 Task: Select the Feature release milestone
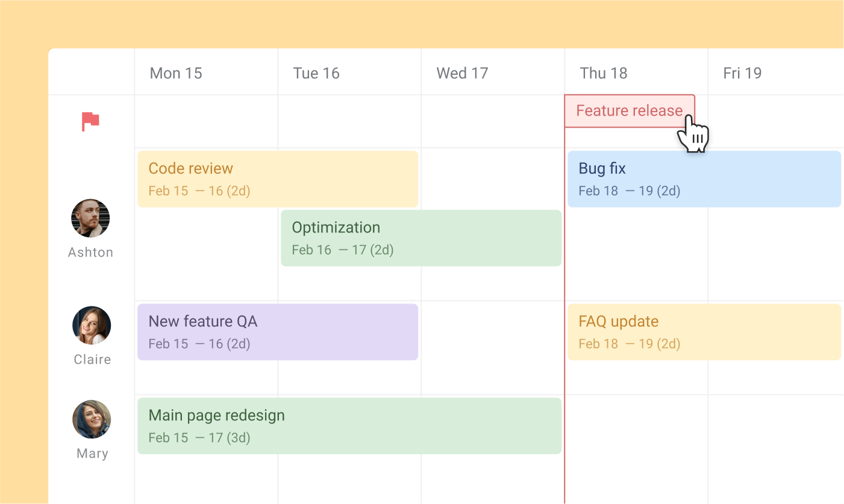click(x=630, y=111)
